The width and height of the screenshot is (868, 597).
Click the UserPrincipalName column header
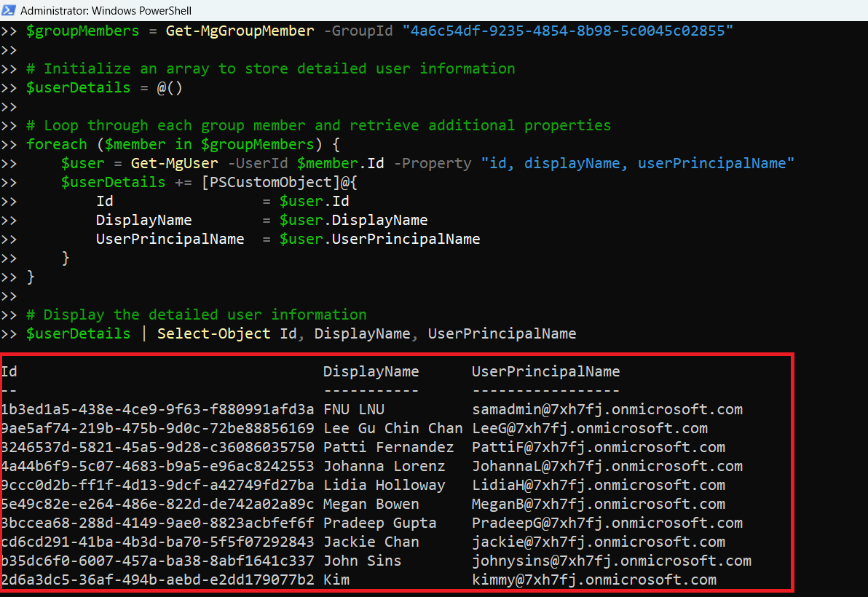pyautogui.click(x=545, y=371)
